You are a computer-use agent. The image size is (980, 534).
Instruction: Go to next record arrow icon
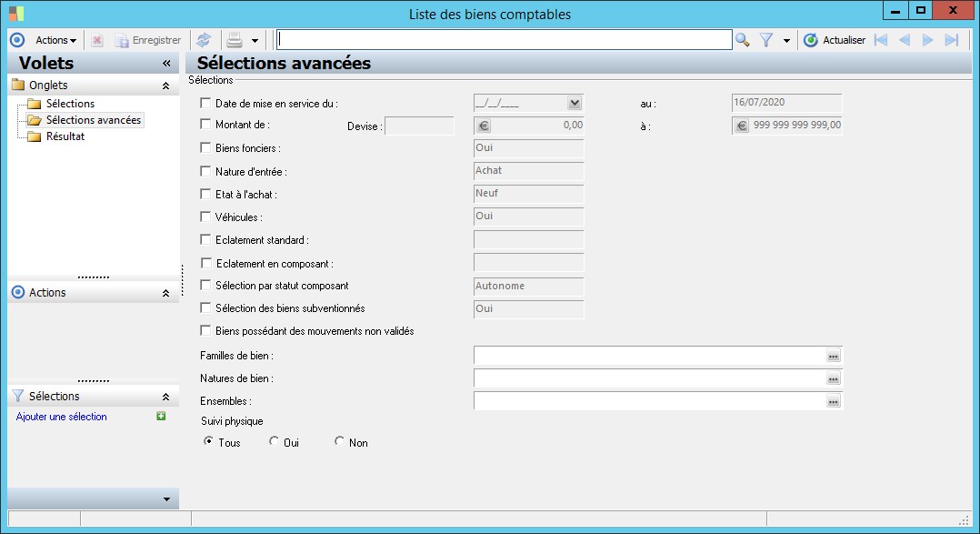pyautogui.click(x=928, y=40)
